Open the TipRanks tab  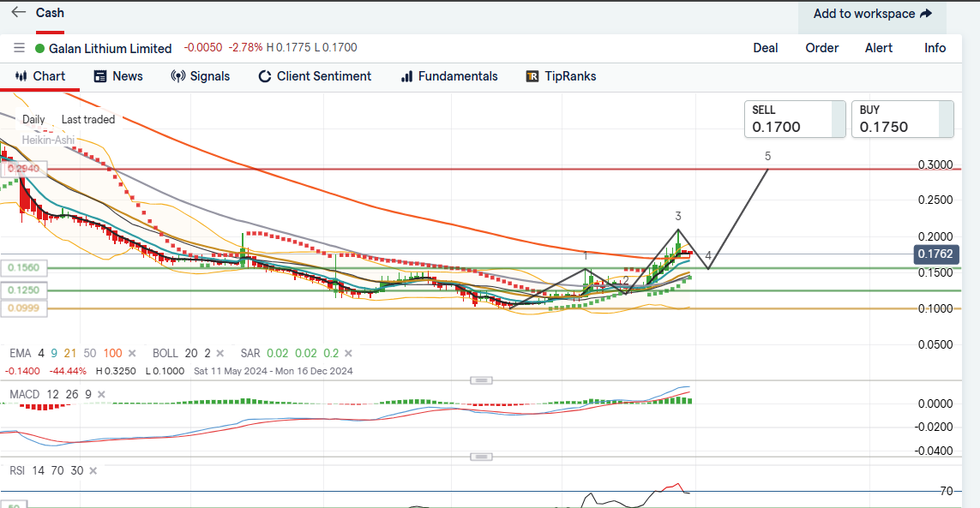point(561,76)
